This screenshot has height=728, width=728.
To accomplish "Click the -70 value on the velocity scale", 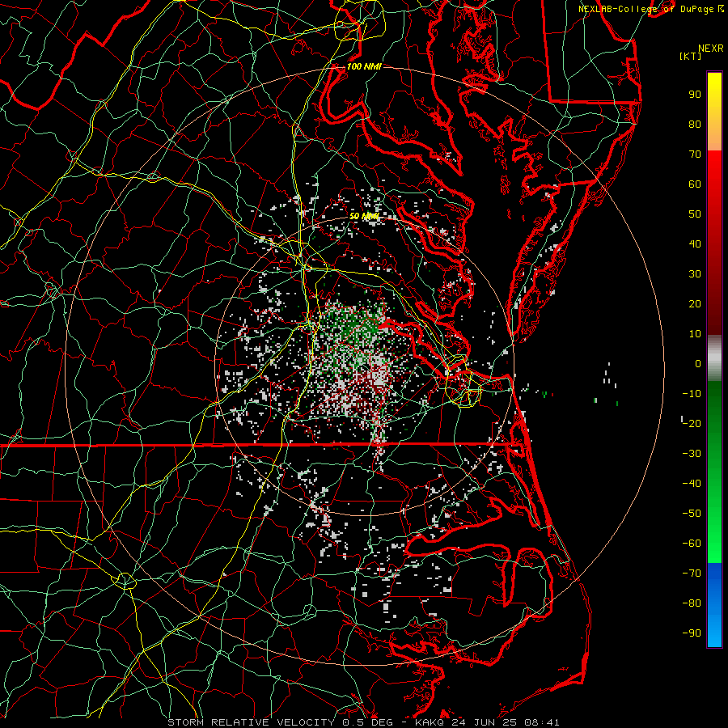I will [692, 574].
